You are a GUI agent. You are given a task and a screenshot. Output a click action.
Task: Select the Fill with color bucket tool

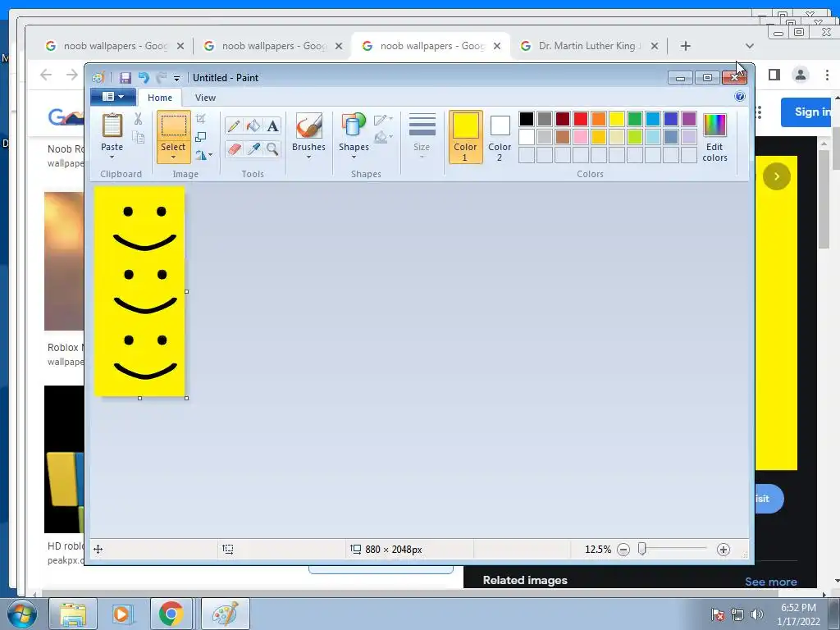(253, 126)
